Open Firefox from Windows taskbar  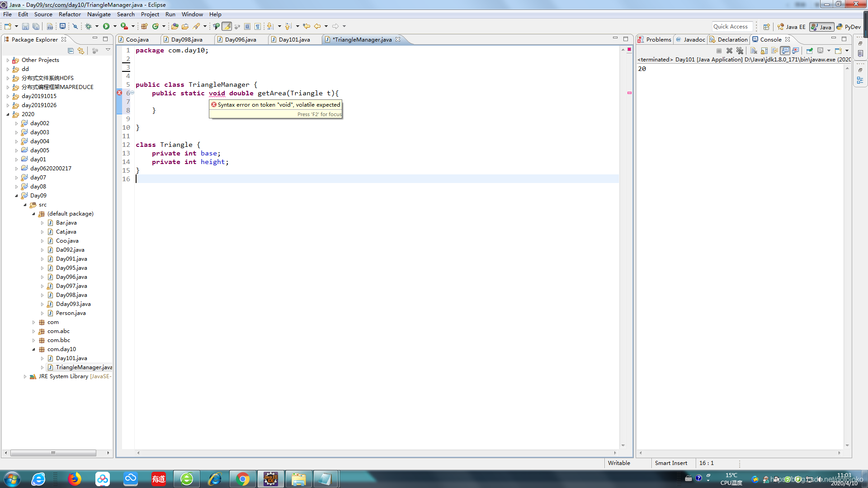pyautogui.click(x=75, y=479)
